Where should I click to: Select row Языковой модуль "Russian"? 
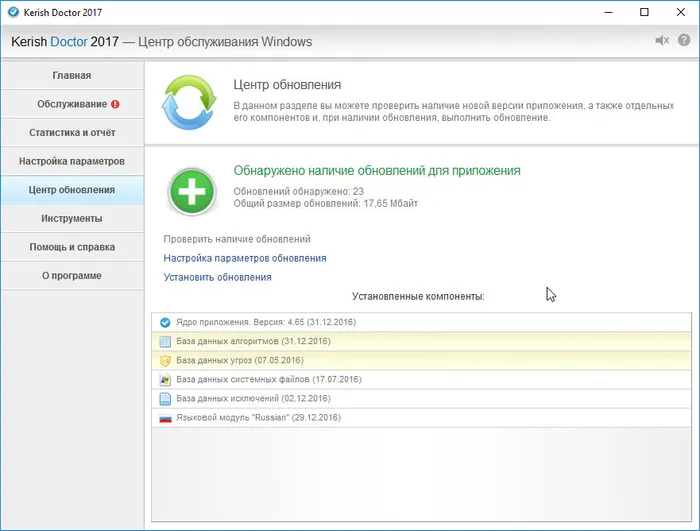coord(421,418)
